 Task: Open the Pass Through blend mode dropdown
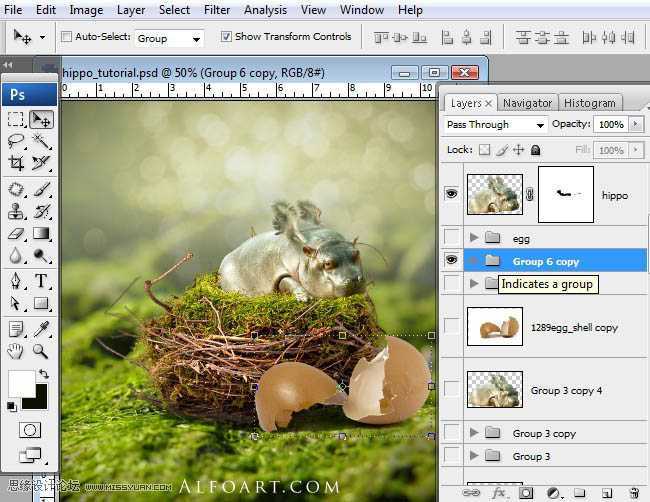coord(495,125)
